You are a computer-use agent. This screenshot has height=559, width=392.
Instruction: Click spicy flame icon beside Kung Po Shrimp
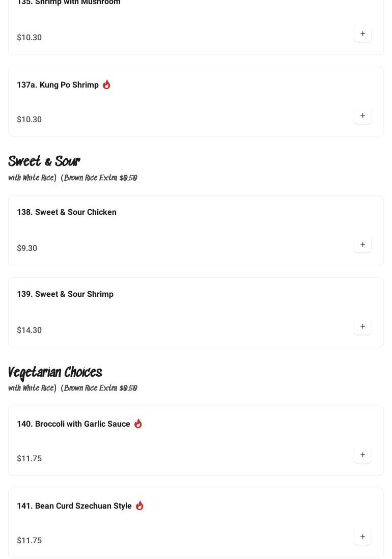(x=106, y=85)
